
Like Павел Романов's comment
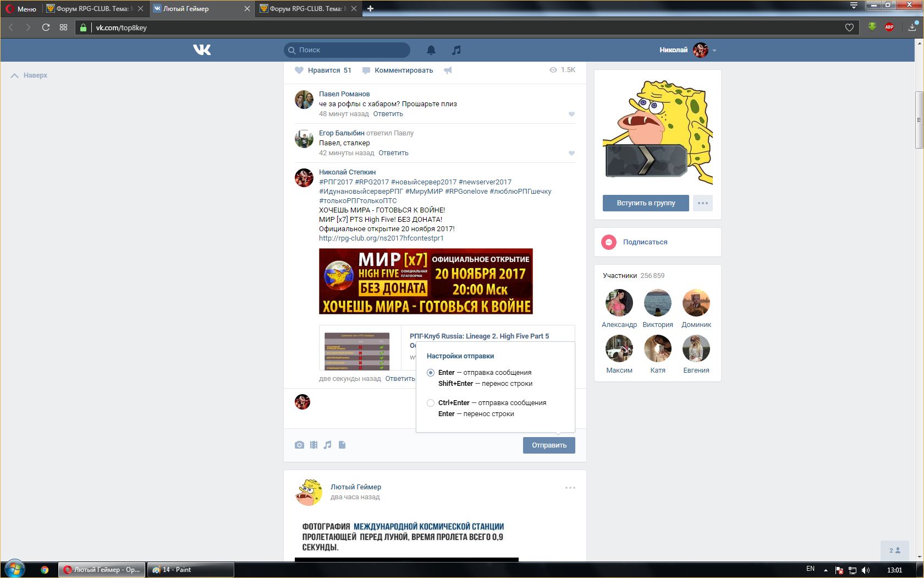tap(571, 114)
